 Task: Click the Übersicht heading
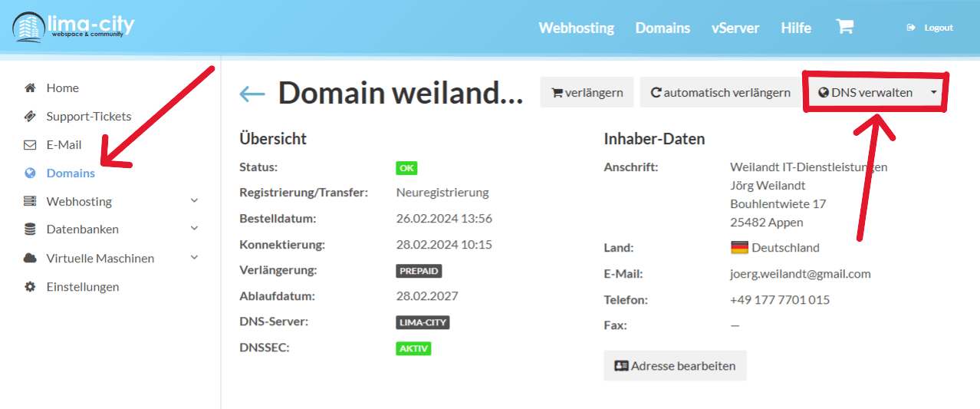pos(273,139)
